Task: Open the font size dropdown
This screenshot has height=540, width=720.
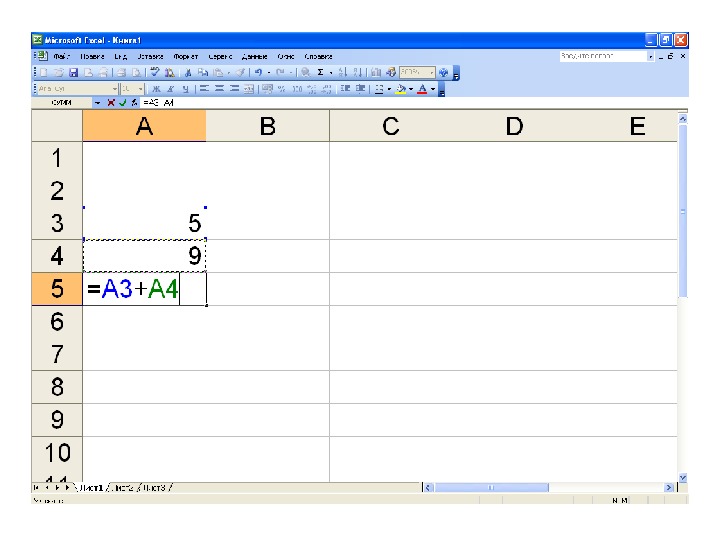Action: point(140,88)
